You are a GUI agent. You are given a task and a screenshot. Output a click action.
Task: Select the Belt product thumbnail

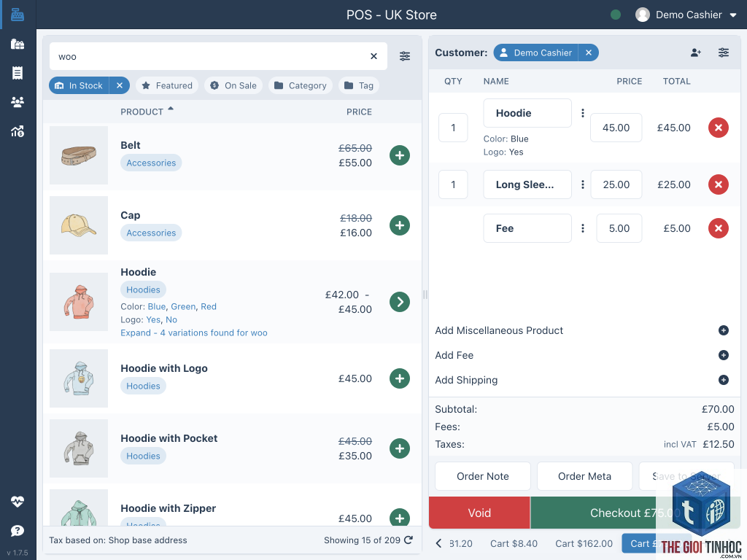[x=79, y=155]
